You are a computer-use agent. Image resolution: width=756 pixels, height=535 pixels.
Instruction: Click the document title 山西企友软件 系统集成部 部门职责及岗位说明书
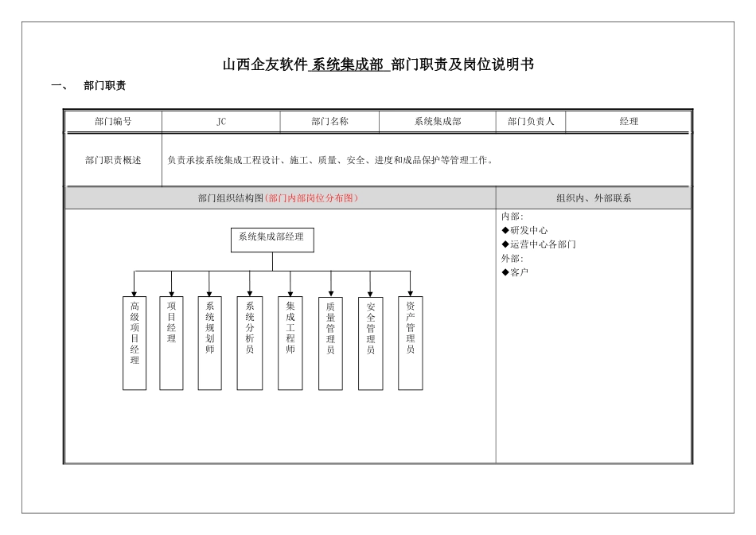pyautogui.click(x=378, y=64)
